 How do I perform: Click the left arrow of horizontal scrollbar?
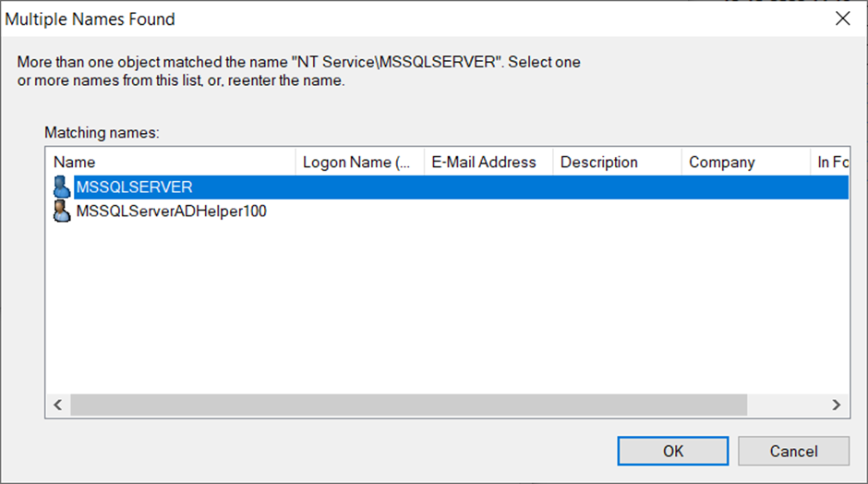(x=58, y=405)
